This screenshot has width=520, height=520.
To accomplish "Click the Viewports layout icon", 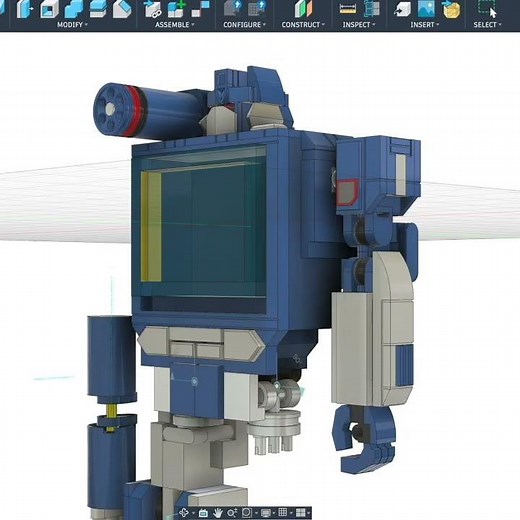I will click(x=300, y=512).
